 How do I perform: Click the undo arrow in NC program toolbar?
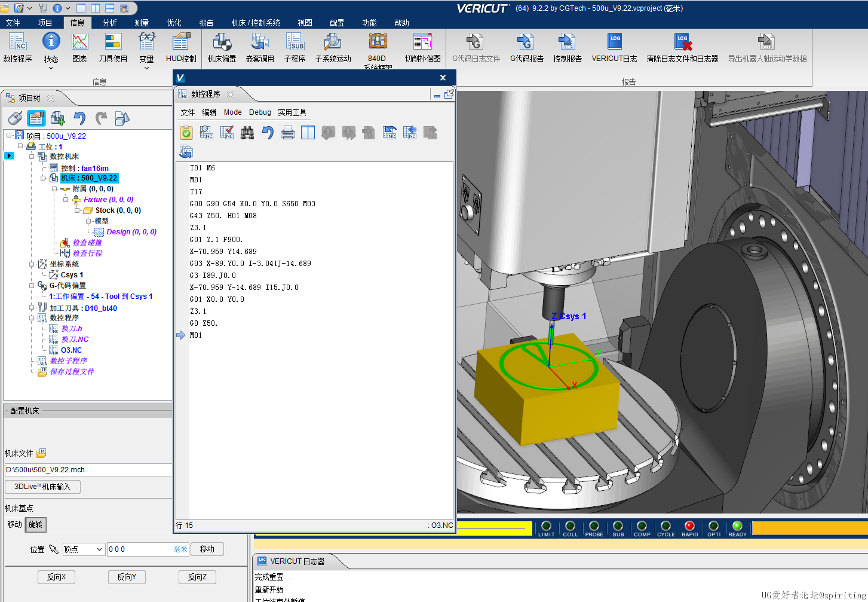(268, 133)
